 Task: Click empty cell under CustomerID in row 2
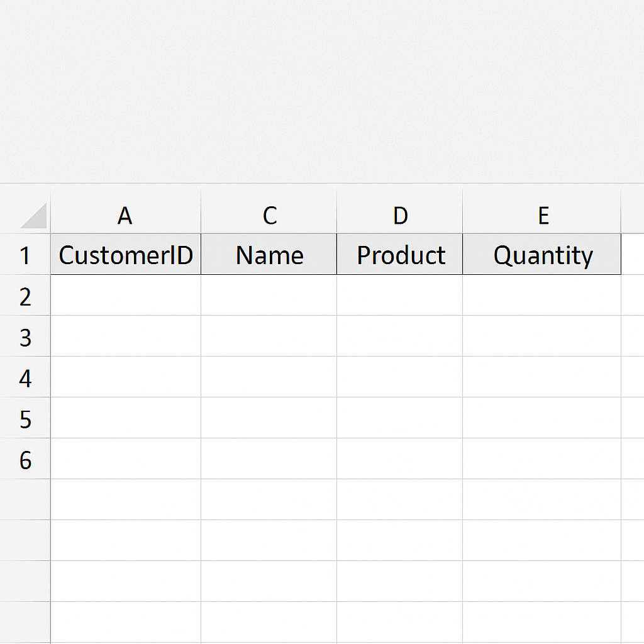(126, 296)
